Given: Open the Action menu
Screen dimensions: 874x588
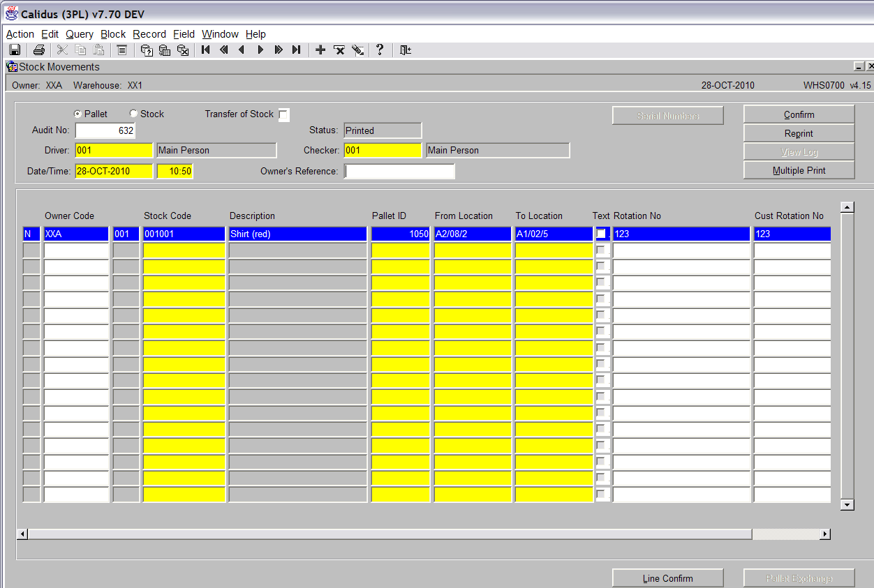Looking at the screenshot, I should (x=20, y=34).
